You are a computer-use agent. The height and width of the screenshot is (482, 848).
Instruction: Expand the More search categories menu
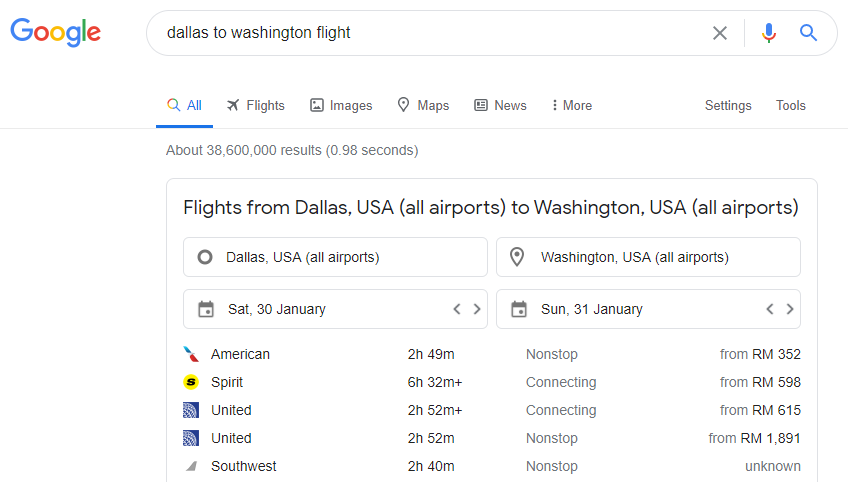[x=572, y=105]
